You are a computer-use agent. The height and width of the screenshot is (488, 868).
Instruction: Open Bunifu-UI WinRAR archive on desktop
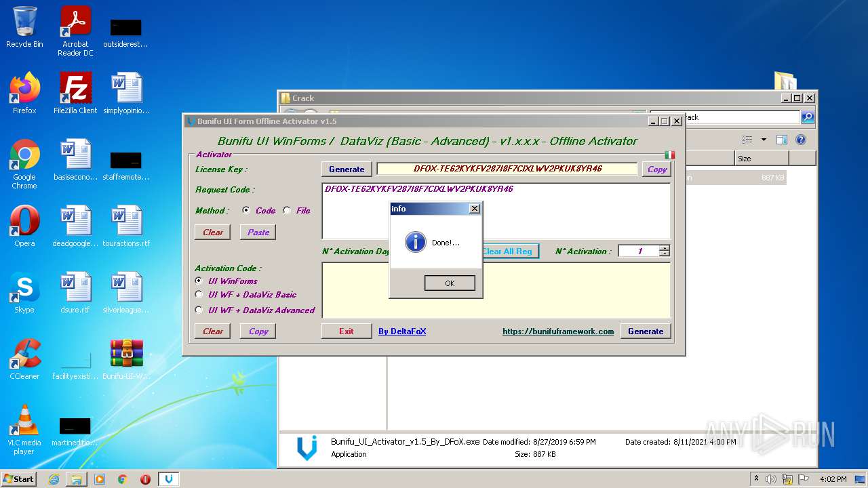click(x=126, y=359)
